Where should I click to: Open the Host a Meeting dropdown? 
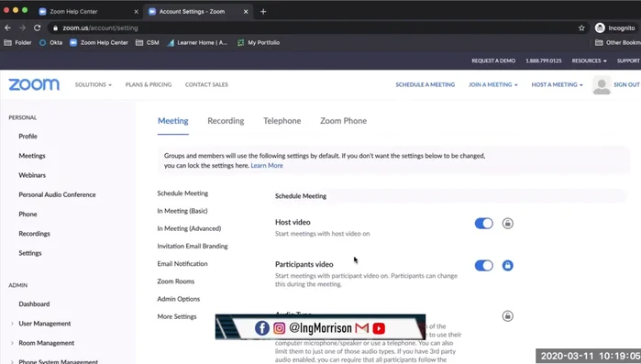(x=558, y=84)
